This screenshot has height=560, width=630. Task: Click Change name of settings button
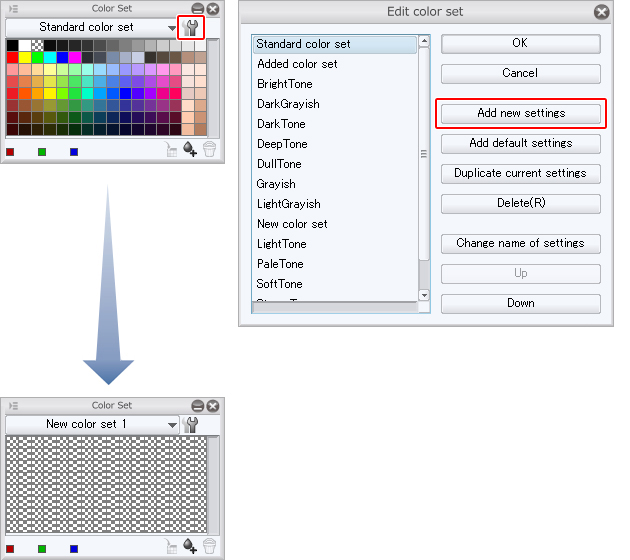520,244
